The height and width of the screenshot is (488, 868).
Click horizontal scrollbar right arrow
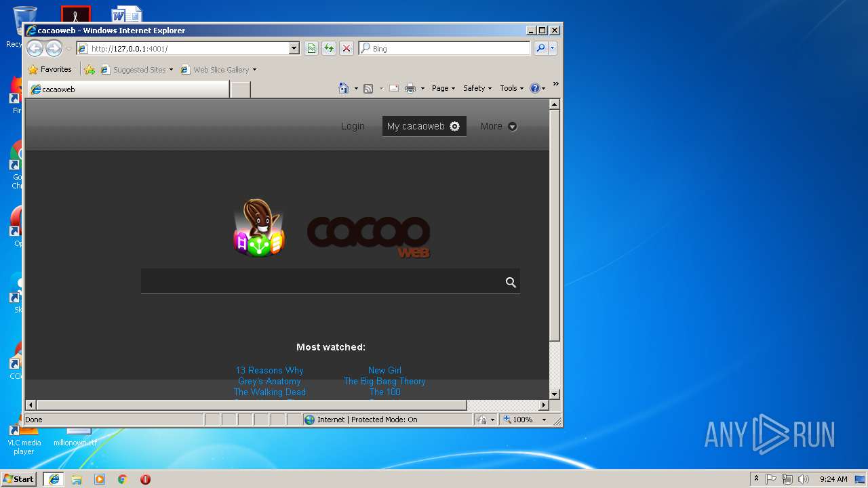(543, 405)
